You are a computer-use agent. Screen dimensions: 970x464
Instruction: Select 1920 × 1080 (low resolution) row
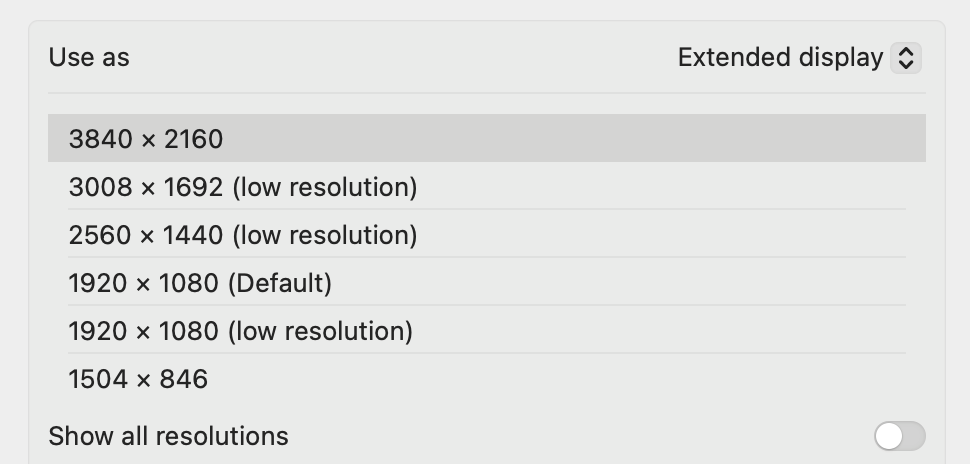(240, 331)
